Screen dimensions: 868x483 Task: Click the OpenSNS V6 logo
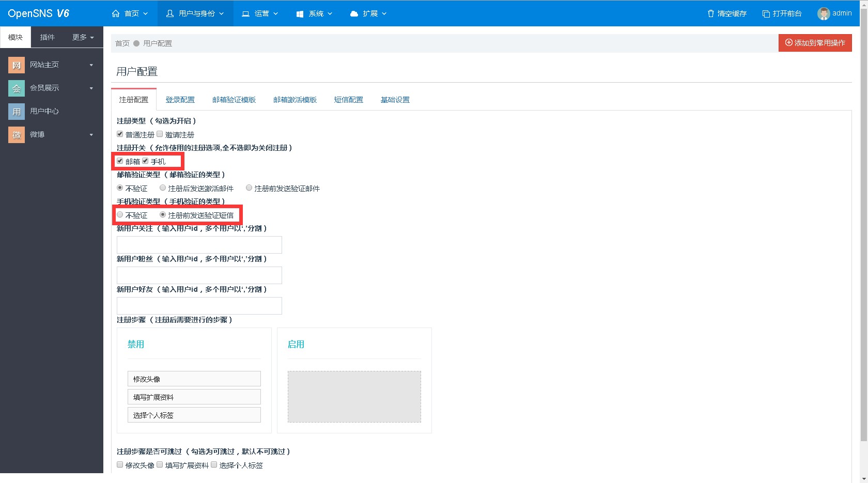[38, 13]
